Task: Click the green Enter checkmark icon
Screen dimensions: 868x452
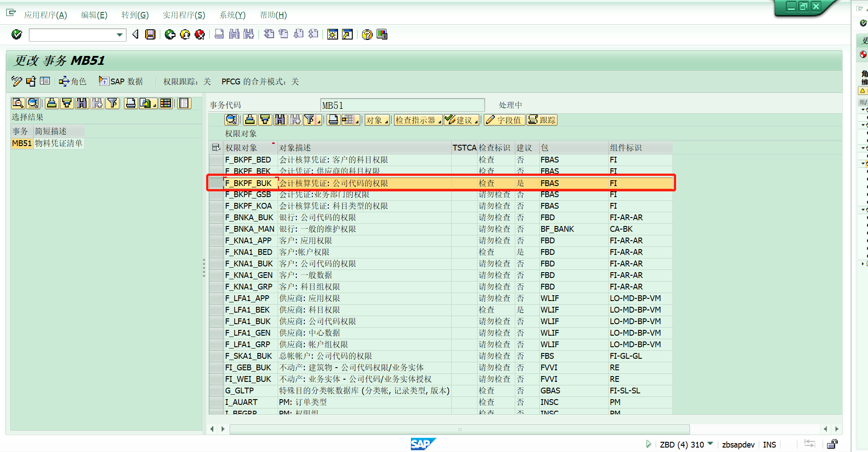Action: (x=17, y=34)
